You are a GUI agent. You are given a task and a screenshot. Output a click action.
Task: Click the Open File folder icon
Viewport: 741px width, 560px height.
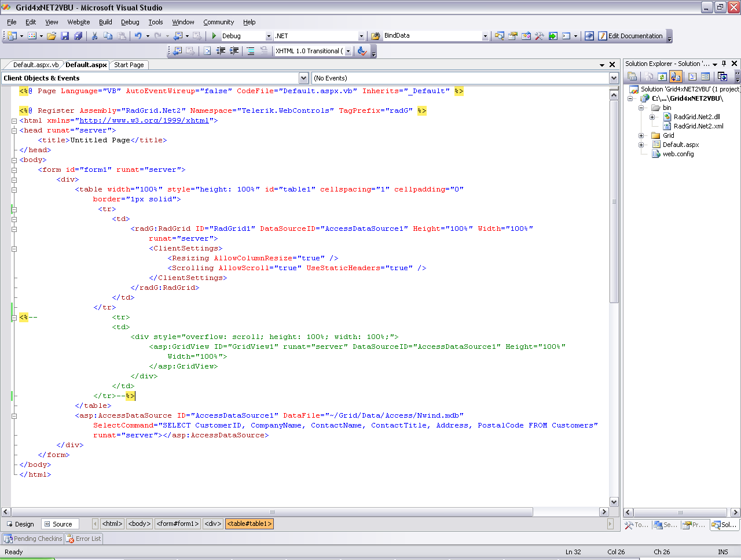tap(52, 36)
